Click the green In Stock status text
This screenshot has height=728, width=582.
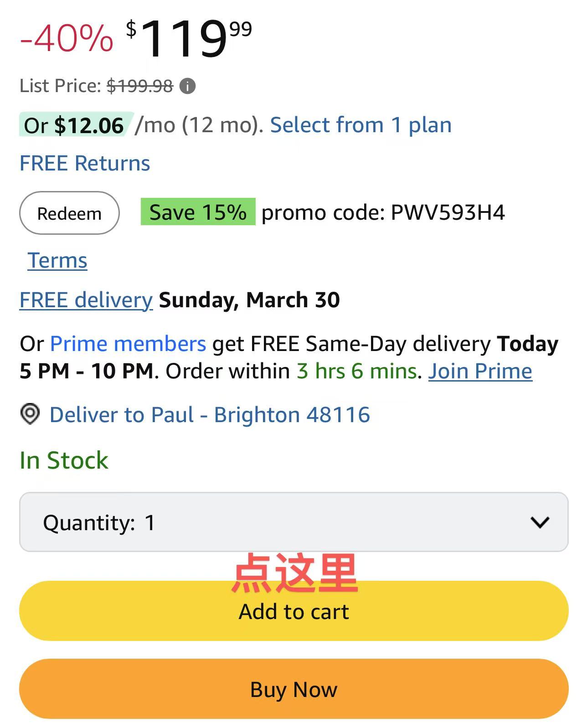tap(64, 460)
